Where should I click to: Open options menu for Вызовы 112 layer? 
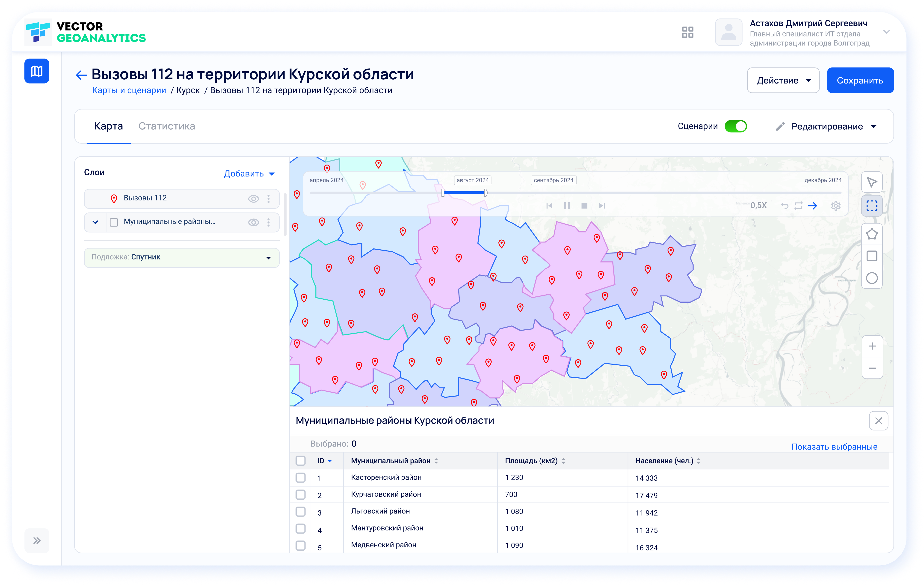[269, 199]
